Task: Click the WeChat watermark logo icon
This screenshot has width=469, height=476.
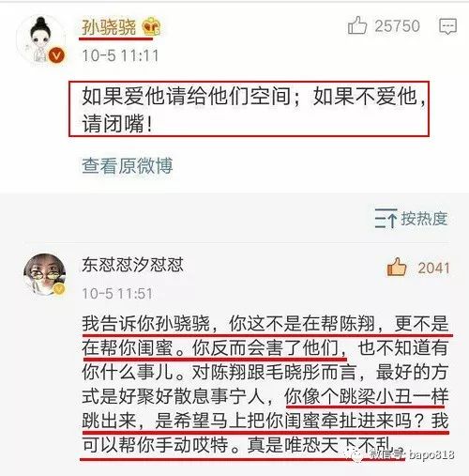Action: tap(356, 455)
